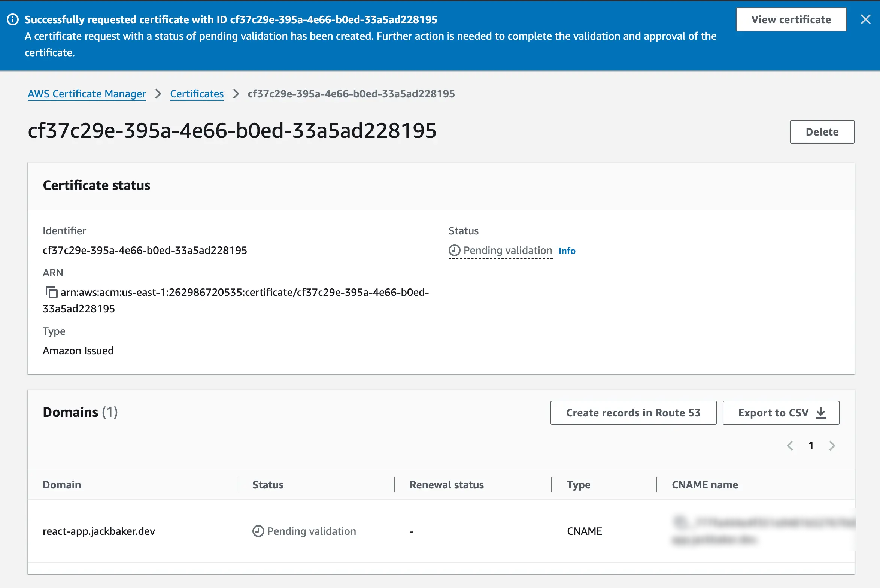
Task: Open AWS Certificate Manager breadcrumb link
Action: [x=87, y=94]
